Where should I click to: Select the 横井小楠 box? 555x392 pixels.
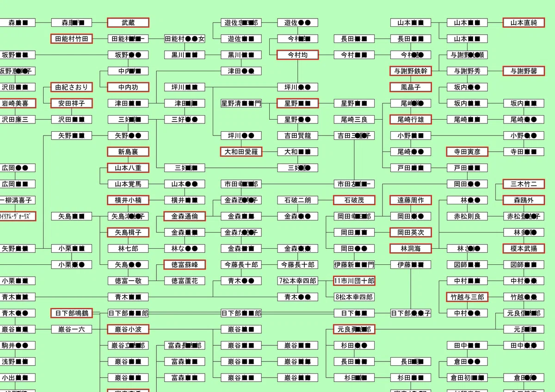128,200
